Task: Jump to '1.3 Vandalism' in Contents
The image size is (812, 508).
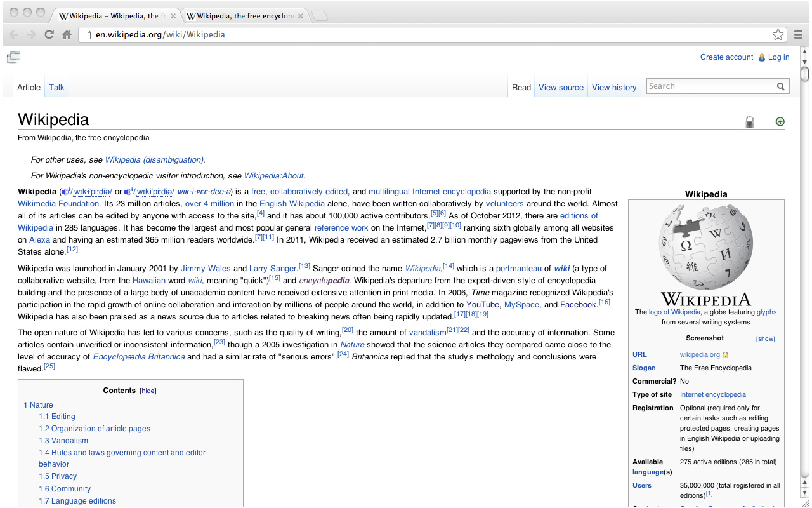Action: [63, 441]
